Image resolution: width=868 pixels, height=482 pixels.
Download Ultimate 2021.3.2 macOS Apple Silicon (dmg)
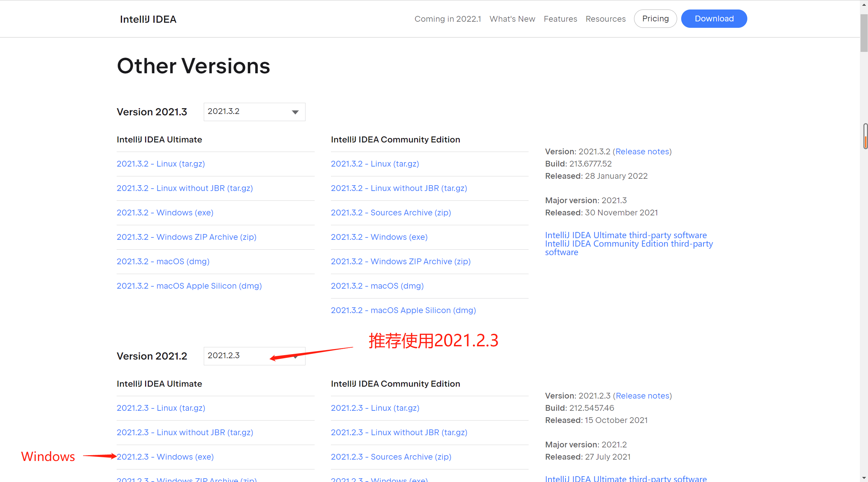pyautogui.click(x=189, y=286)
